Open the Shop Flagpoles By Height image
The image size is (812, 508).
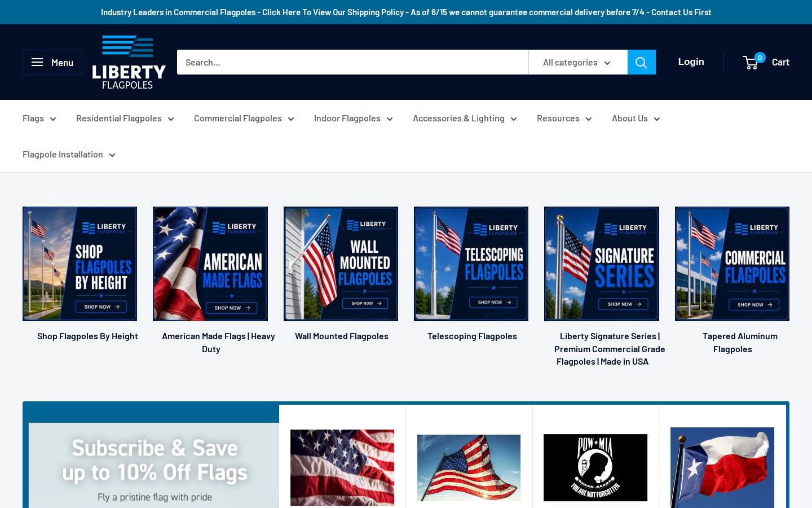[x=80, y=264]
